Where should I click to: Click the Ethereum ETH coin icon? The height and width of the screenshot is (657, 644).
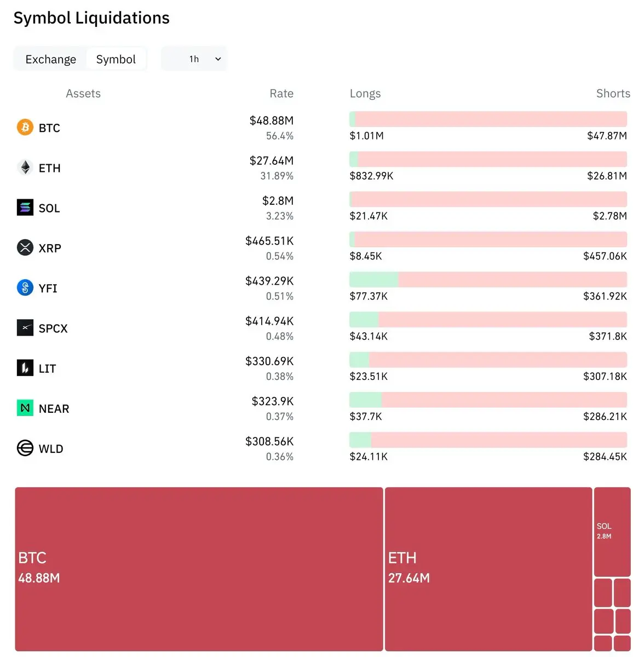25,168
